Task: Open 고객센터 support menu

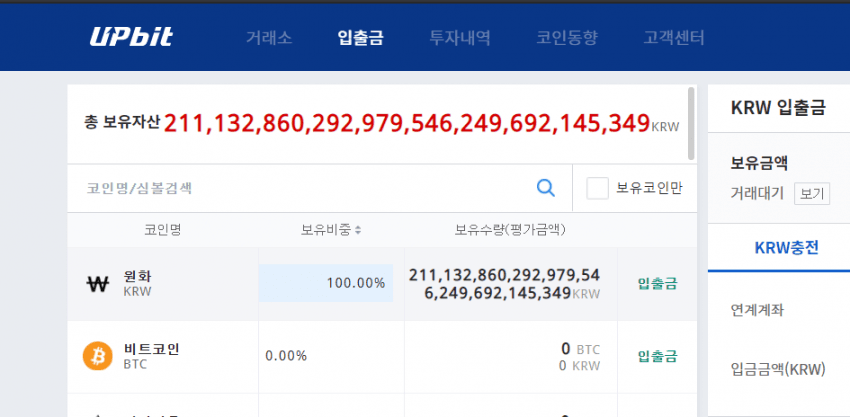Action: pos(674,38)
